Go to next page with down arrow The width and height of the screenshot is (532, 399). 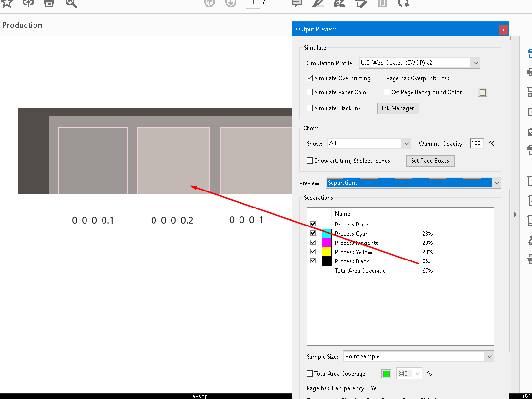coord(231,3)
